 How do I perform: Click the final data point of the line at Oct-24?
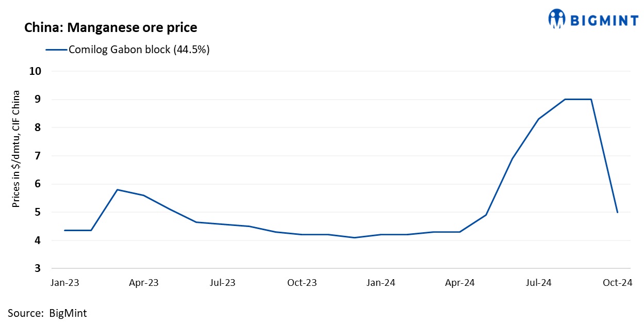point(617,212)
